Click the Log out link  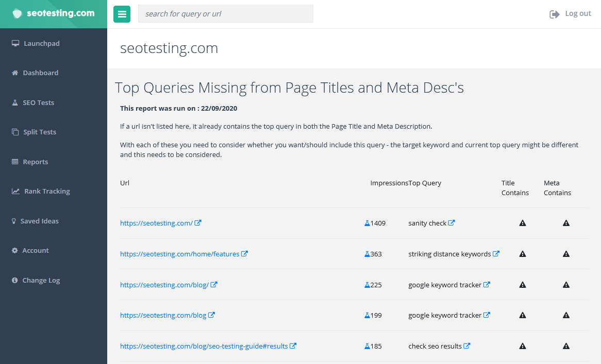[578, 14]
